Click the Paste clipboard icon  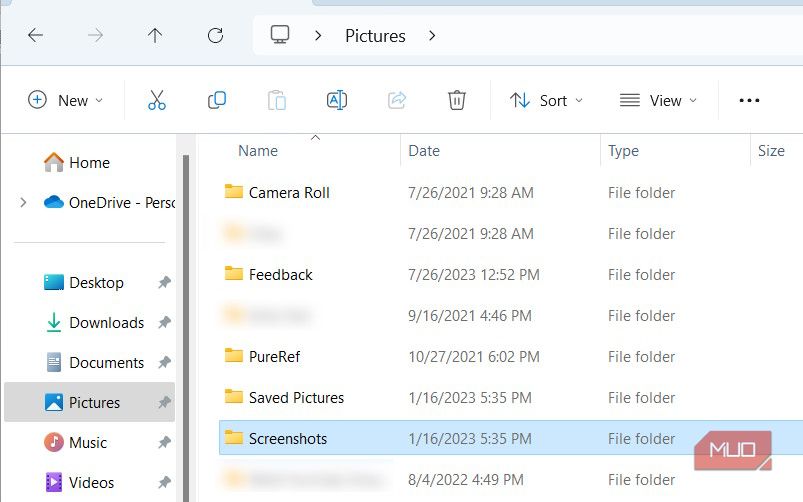pyautogui.click(x=277, y=100)
